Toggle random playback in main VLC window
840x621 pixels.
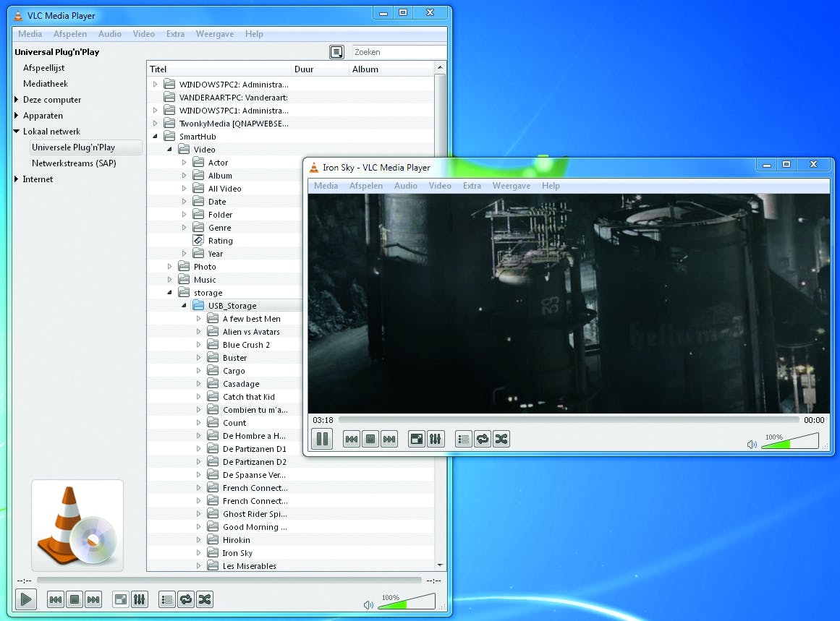(205, 599)
